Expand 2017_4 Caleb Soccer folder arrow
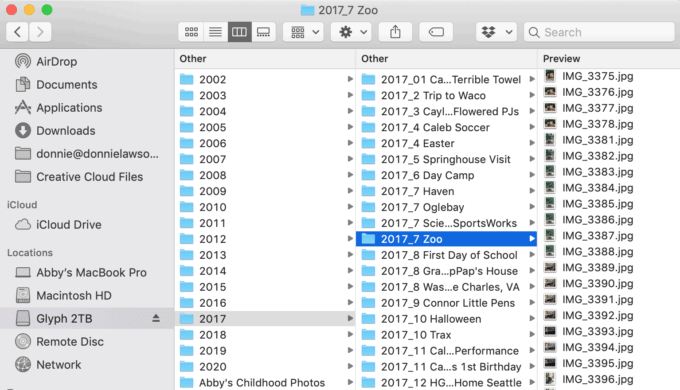Viewport: 680px width, 390px height. (x=532, y=127)
